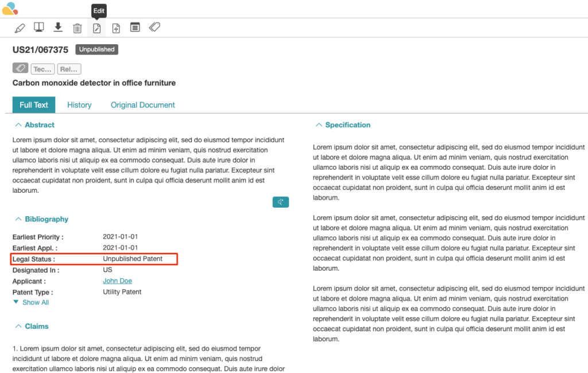Viewport: 588px width, 373px height.
Task: Click the gray tag icon badge
Action: point(20,69)
